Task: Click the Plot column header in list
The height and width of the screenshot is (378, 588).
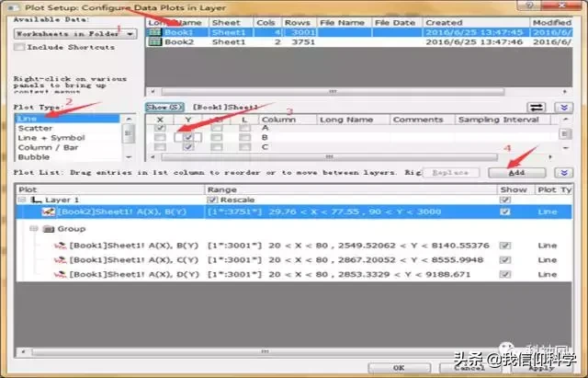Action: click(110, 189)
